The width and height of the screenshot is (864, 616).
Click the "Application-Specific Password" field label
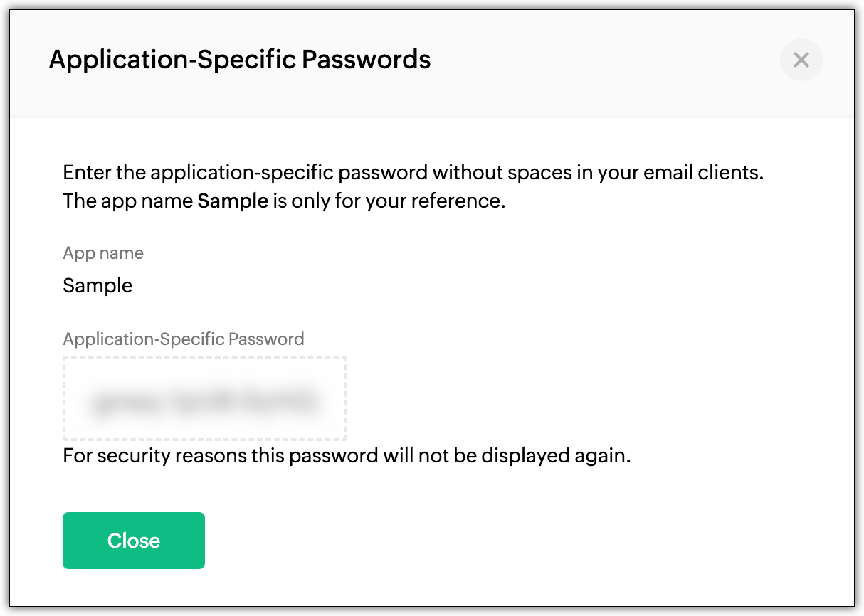pos(183,339)
